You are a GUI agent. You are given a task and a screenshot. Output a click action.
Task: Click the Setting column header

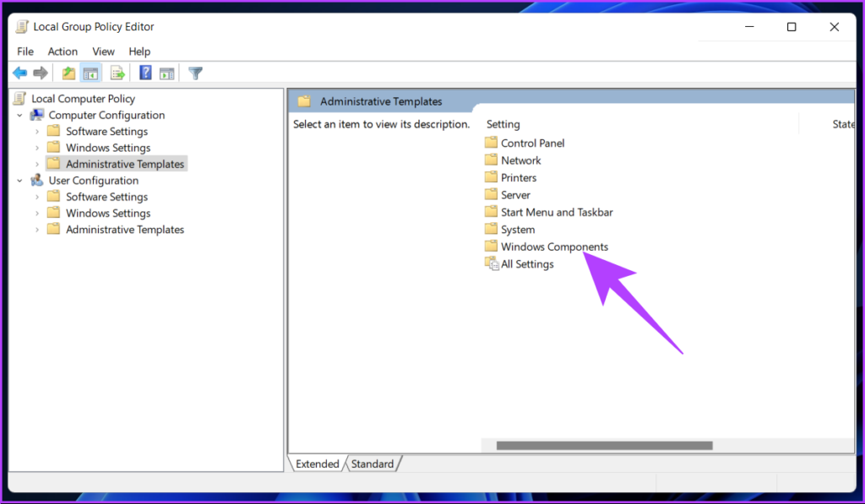click(503, 124)
